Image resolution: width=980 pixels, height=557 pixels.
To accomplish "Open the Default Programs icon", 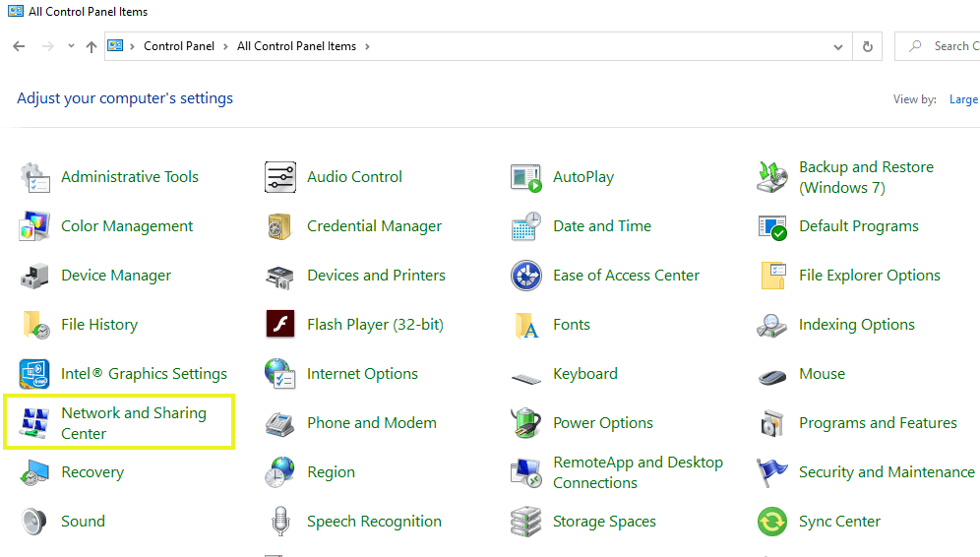I will [771, 227].
